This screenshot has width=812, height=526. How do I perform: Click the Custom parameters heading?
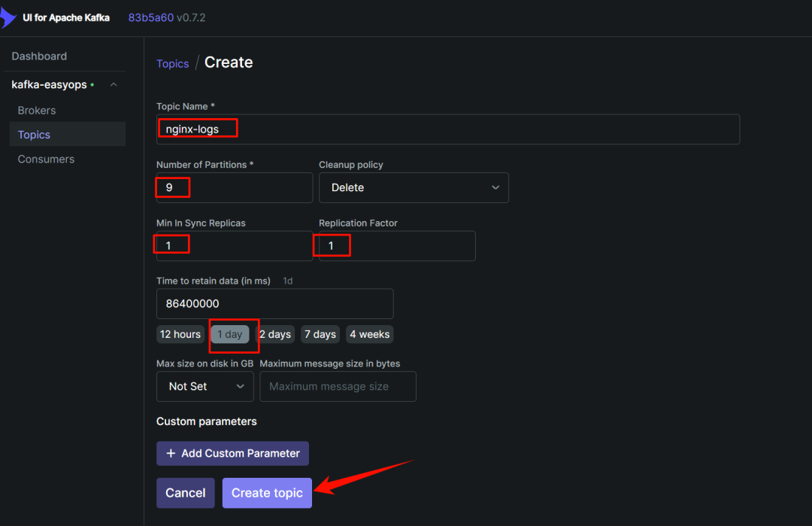click(x=207, y=421)
